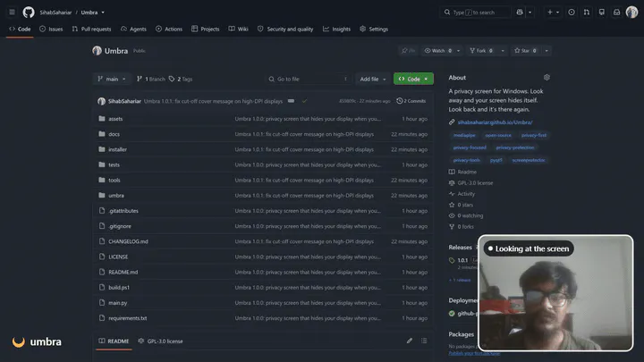Open Security and quality tab
This screenshot has height=362, width=644.
(x=285, y=29)
